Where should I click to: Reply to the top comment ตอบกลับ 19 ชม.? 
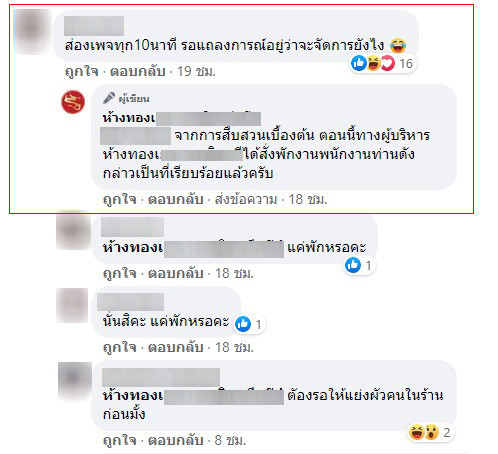[138, 71]
